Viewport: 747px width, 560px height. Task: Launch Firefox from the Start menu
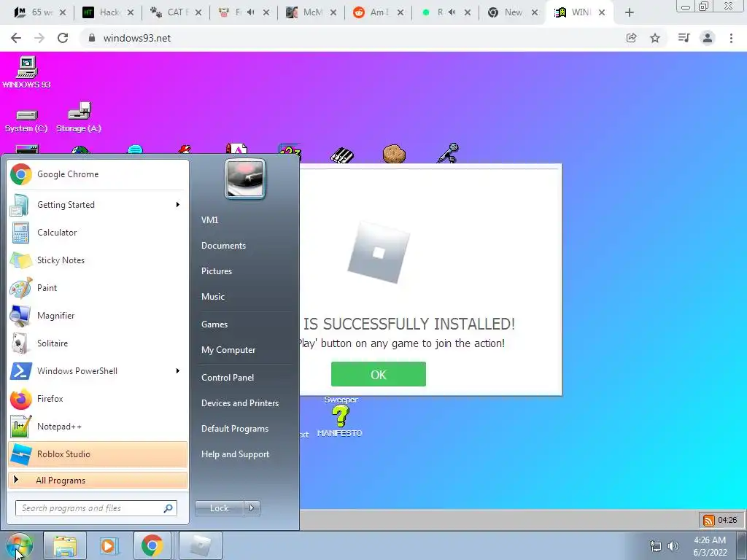[x=98, y=399]
